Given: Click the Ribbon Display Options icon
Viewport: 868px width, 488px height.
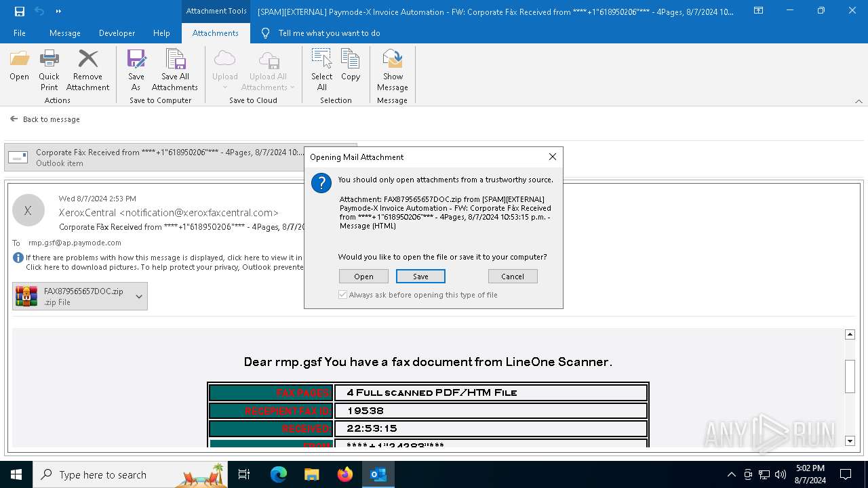Looking at the screenshot, I should (759, 11).
